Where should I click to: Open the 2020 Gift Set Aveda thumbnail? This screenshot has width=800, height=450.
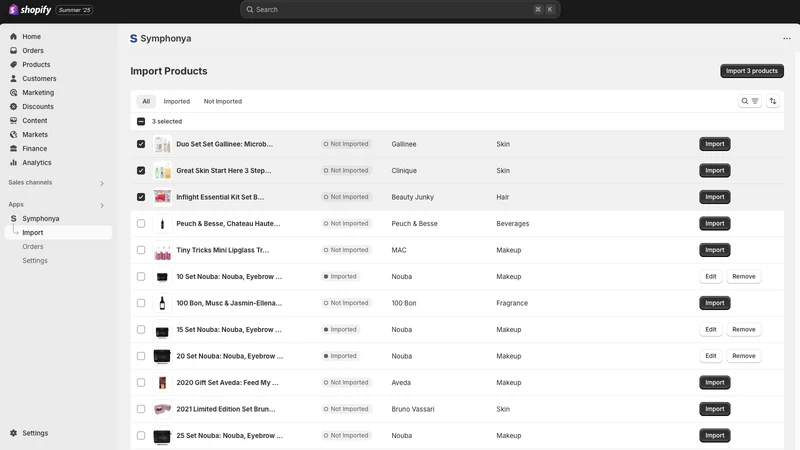pyautogui.click(x=162, y=383)
